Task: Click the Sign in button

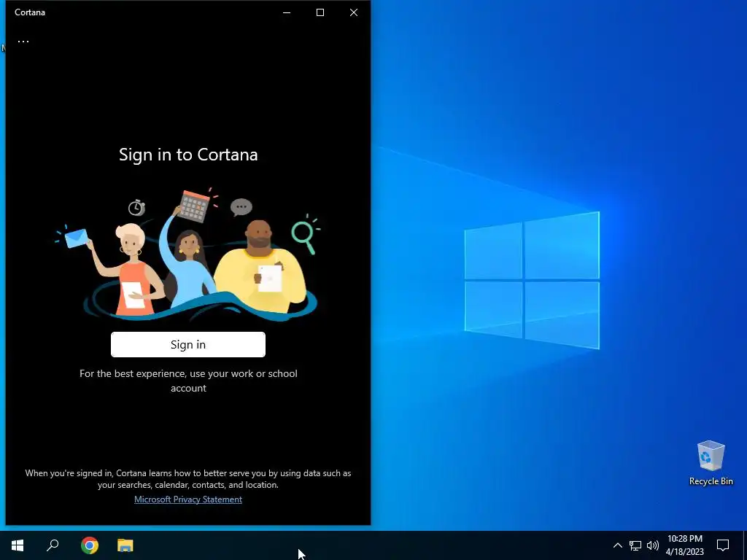Action: coord(187,344)
